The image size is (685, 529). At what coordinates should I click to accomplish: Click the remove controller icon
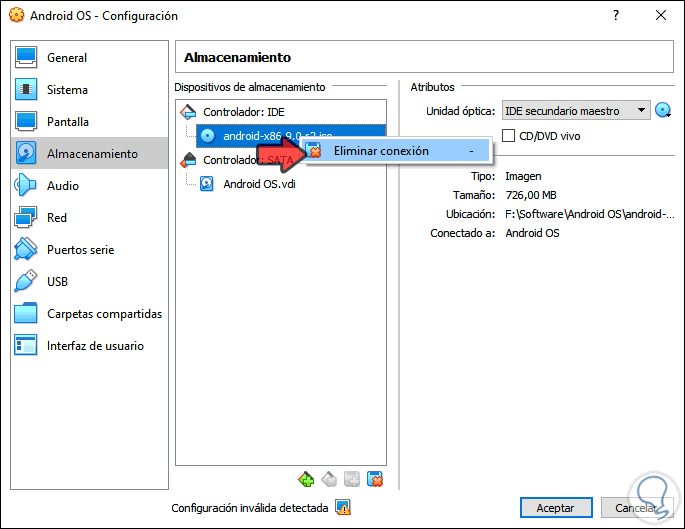pos(329,479)
